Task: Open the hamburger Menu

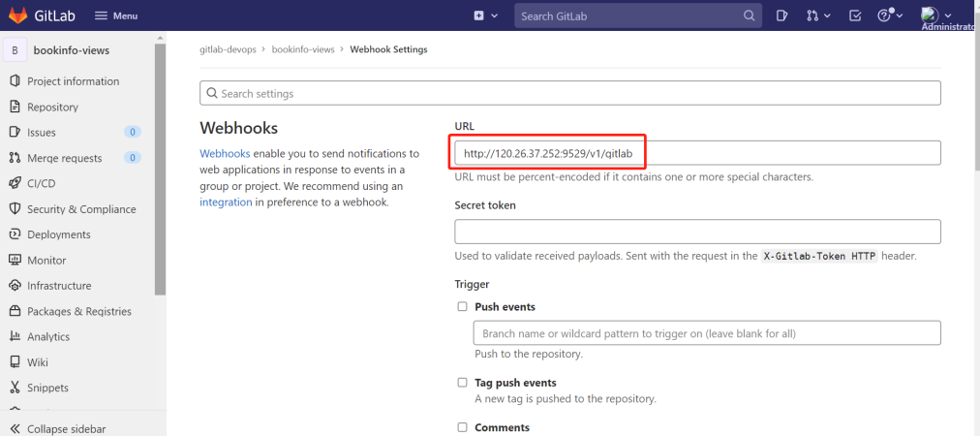Action: 116,16
